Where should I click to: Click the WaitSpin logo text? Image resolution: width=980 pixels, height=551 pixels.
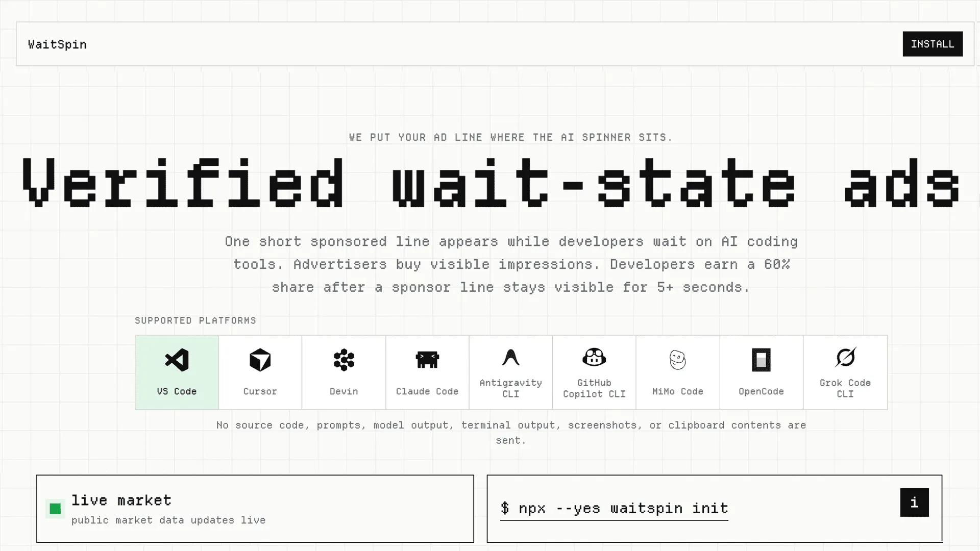[x=57, y=44]
